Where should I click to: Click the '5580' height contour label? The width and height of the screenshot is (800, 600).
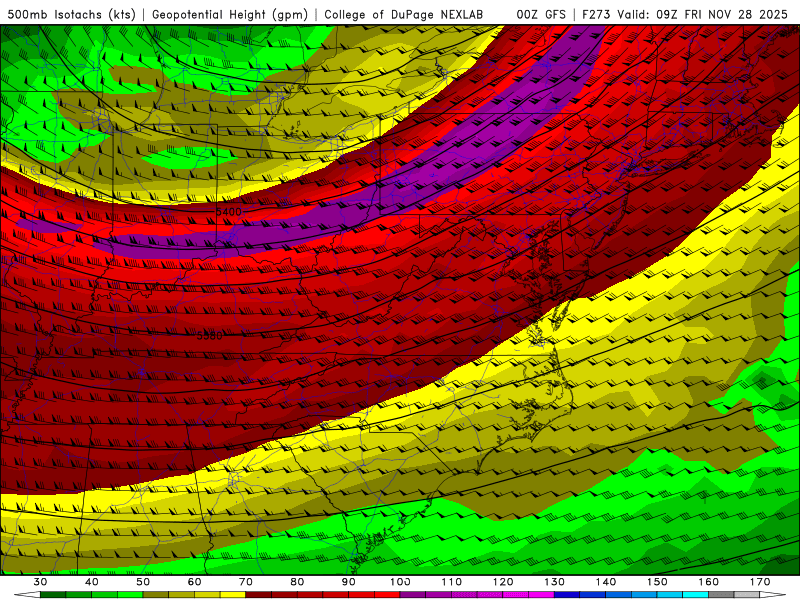pyautogui.click(x=210, y=335)
